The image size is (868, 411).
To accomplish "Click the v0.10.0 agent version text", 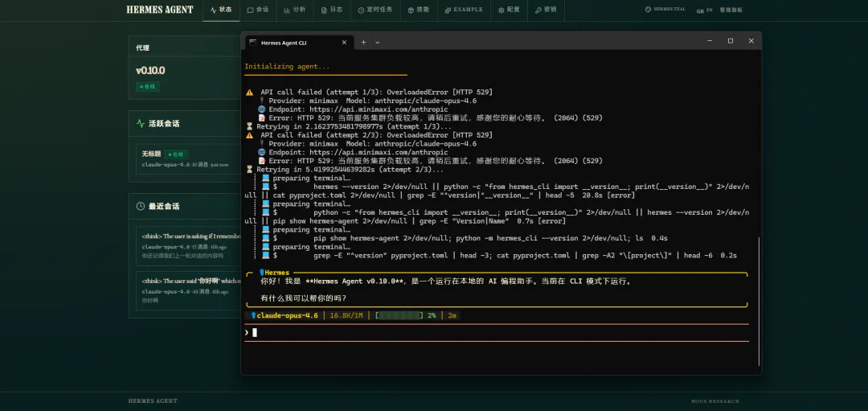I will click(x=150, y=71).
